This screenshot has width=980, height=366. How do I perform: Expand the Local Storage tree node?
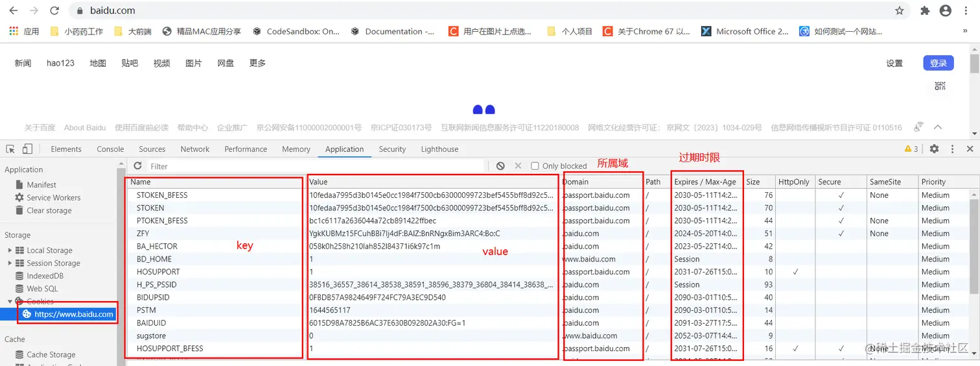(10, 250)
